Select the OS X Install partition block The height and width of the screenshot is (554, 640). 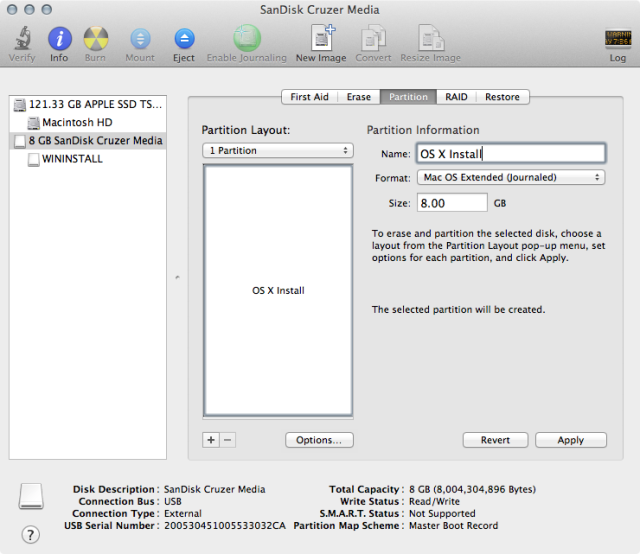278,291
